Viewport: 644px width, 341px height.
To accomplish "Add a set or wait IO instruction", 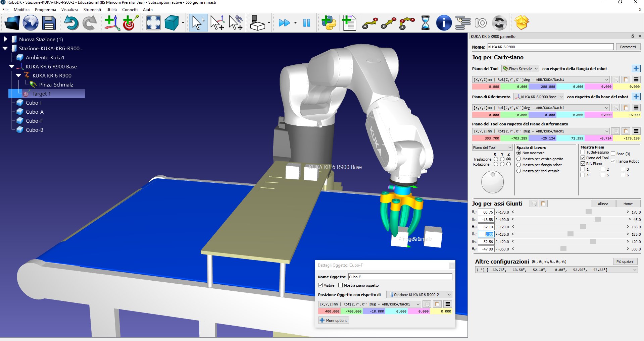I will click(x=481, y=23).
